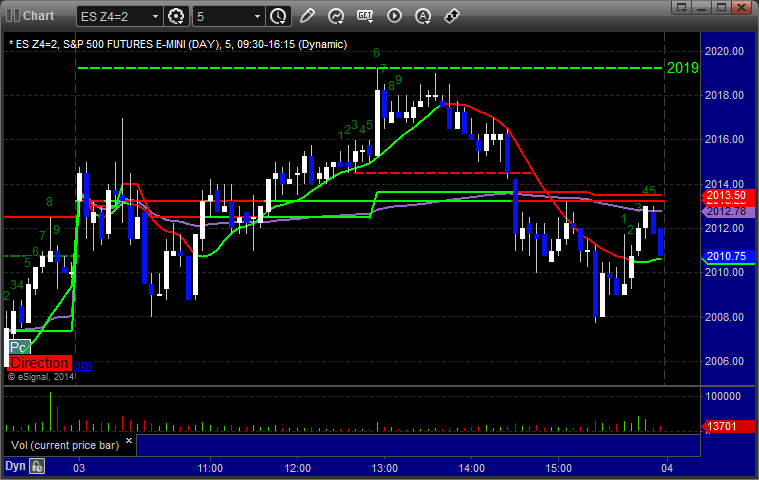Minimize the chart window
759x480 pixels.
pyautogui.click(x=702, y=7)
